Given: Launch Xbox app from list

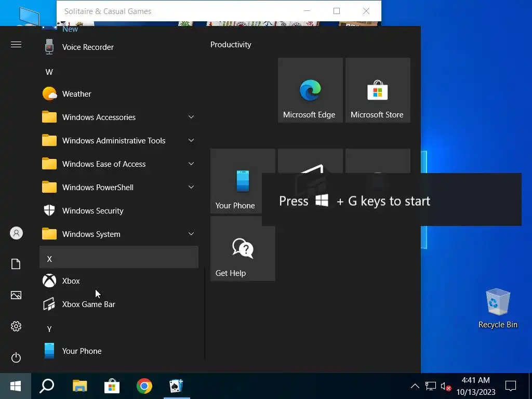Looking at the screenshot, I should pyautogui.click(x=119, y=281).
